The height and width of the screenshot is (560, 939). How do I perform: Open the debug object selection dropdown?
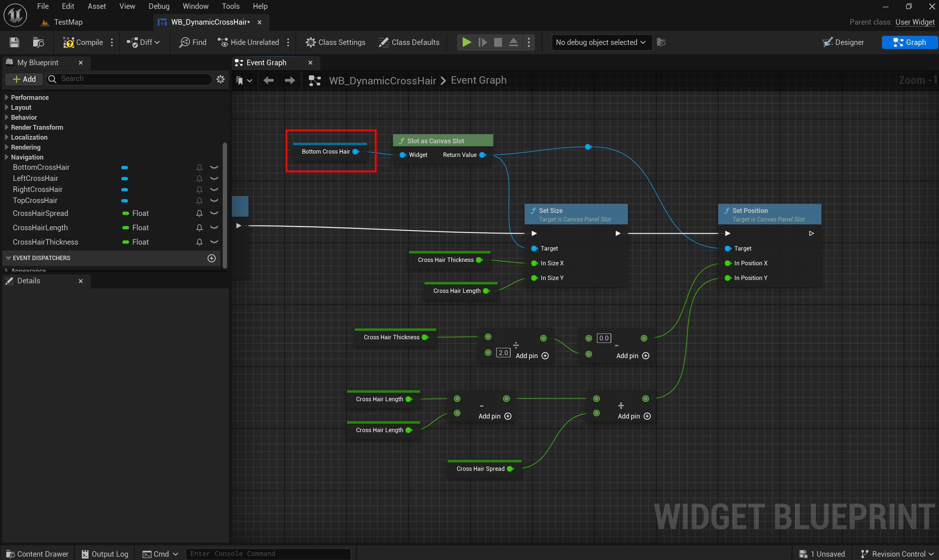601,42
